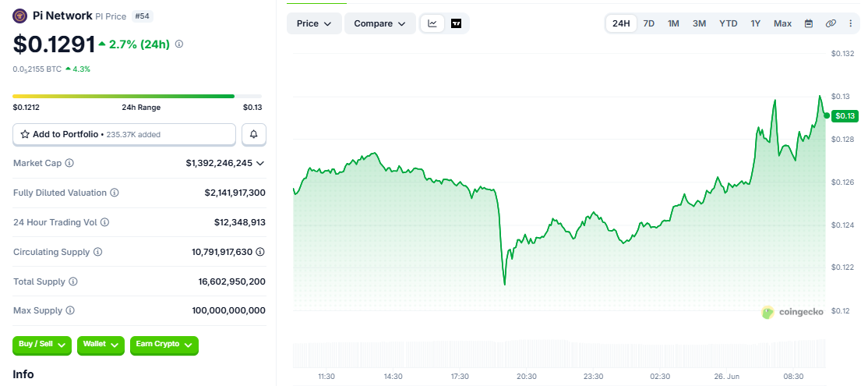Show 24 Hour Trading Vol info icon
Image resolution: width=868 pixels, height=386 pixels.
[x=104, y=222]
